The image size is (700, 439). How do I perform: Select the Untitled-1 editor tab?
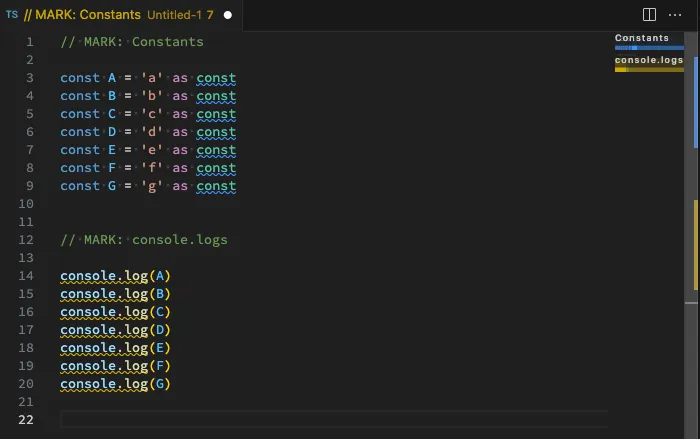tap(121, 15)
